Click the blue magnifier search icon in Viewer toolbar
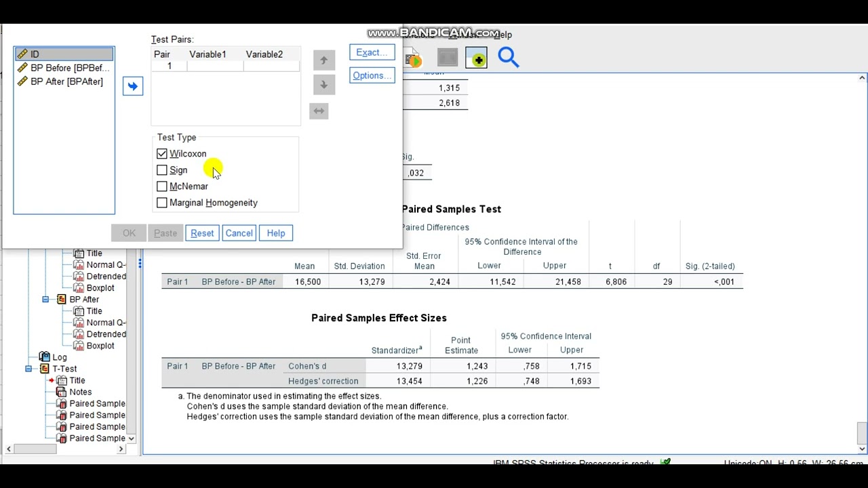 point(508,58)
